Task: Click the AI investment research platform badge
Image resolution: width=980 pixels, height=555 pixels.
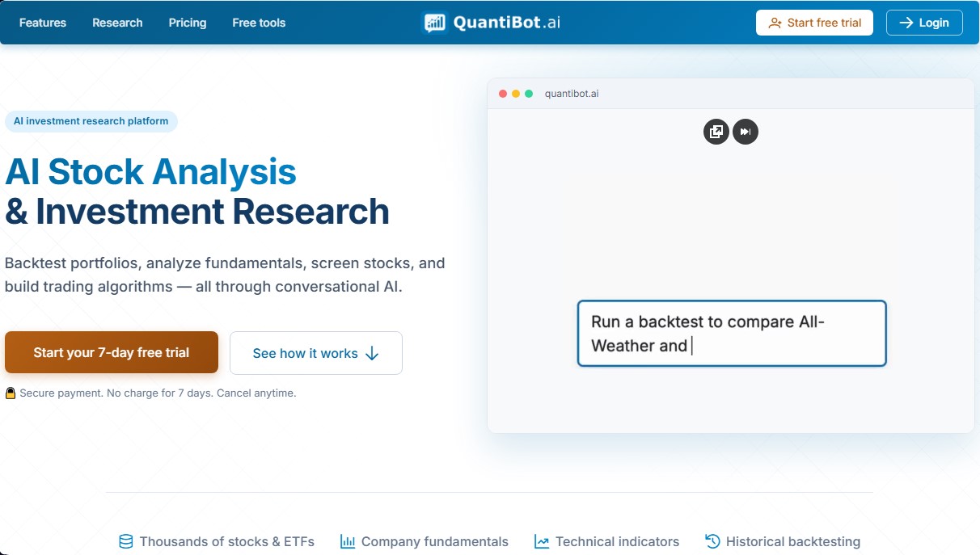Action: [91, 121]
